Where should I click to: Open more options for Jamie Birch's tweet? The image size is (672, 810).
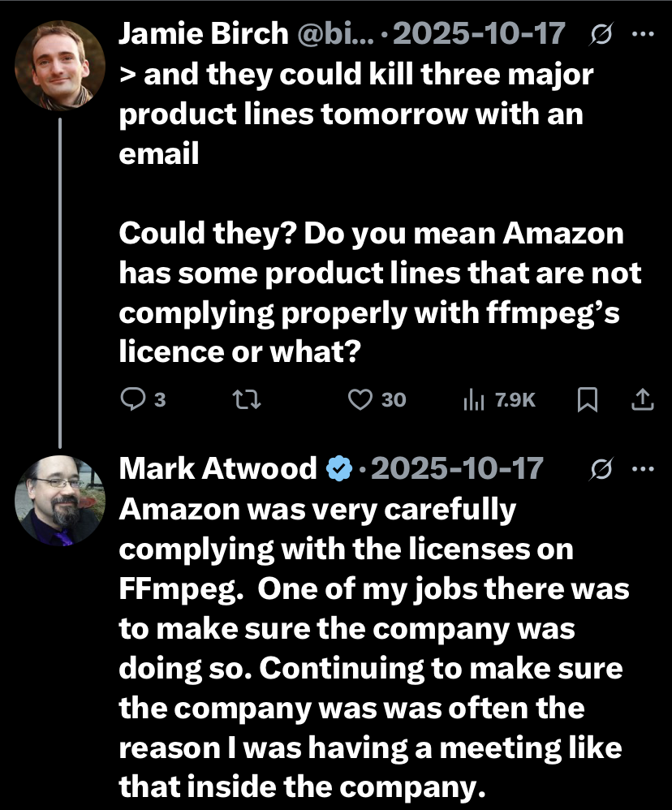pos(643,34)
